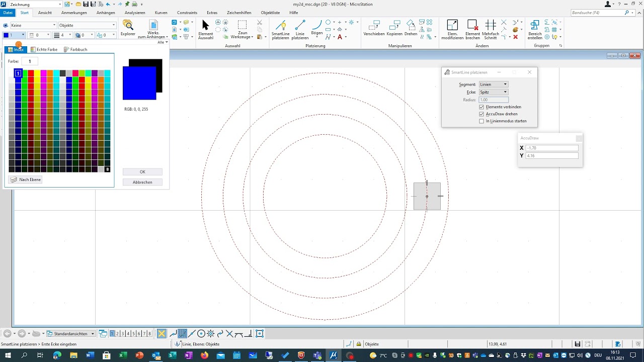The width and height of the screenshot is (644, 362).
Task: Select the large blue preview swatch
Action: 139,83
